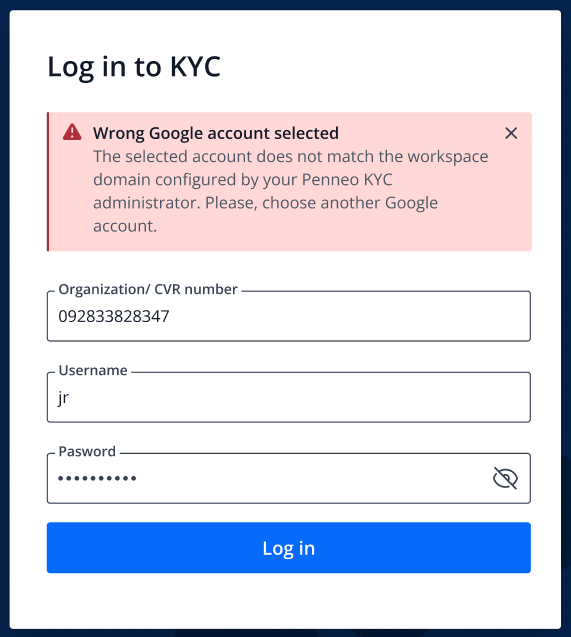Viewport: 571px width, 637px height.
Task: Click the 'Pasword' field label
Action: pyautogui.click(x=87, y=451)
